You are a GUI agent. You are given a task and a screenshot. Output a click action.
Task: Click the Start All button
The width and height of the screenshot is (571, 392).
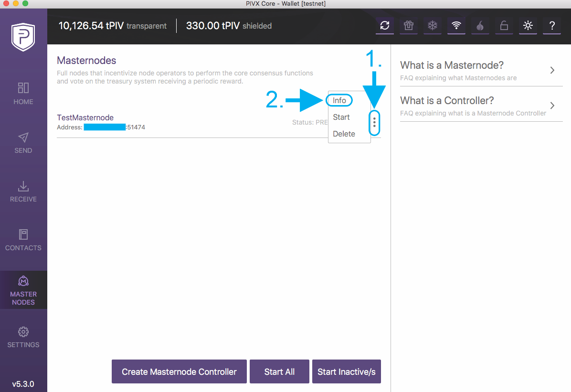(x=279, y=371)
